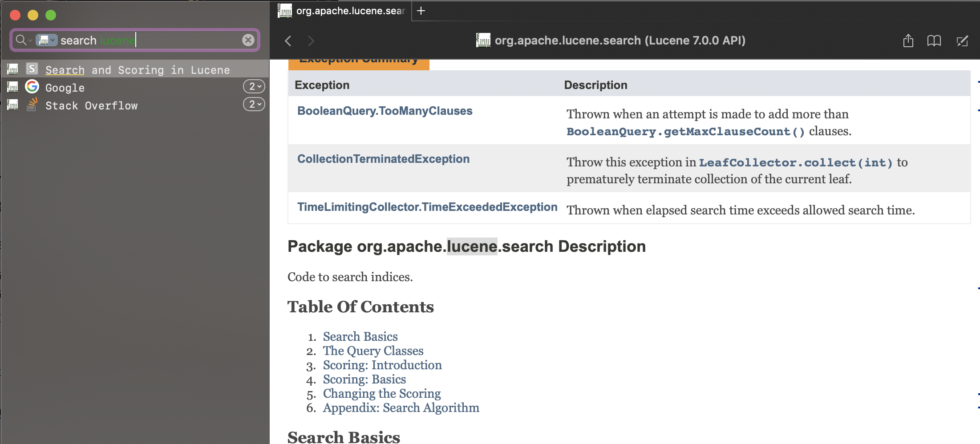The width and height of the screenshot is (980, 444).
Task: Open the CollectionTerminatedException link
Action: (383, 159)
